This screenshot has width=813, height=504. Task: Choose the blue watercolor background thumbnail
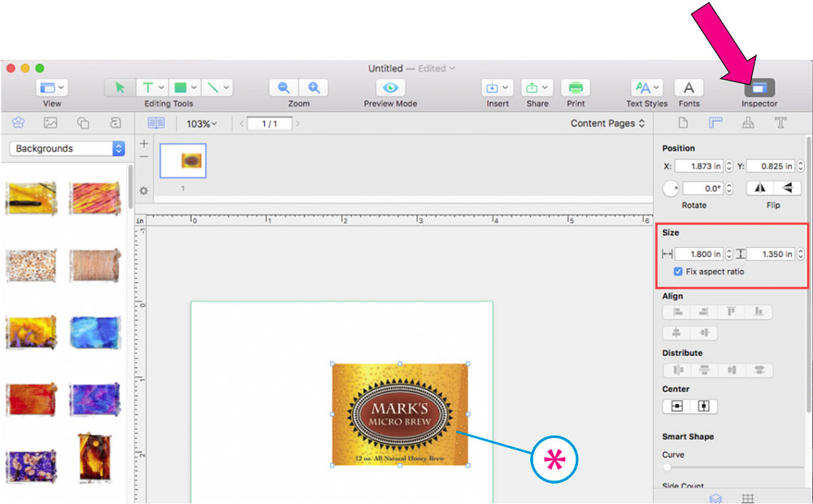[95, 332]
